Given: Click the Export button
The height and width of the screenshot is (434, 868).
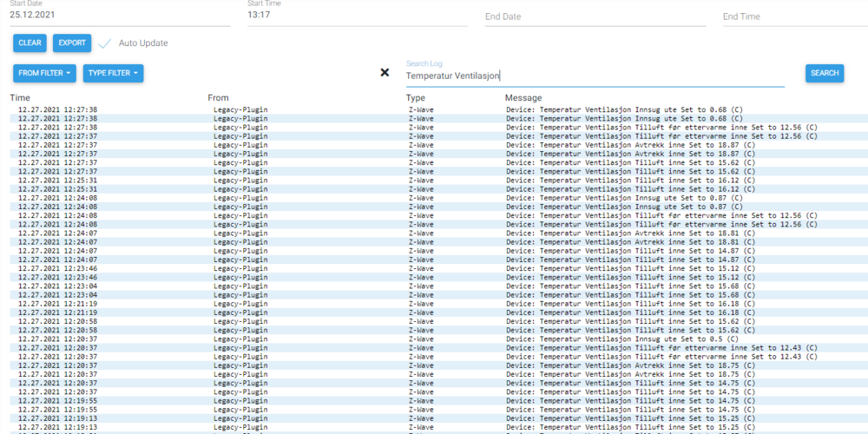Looking at the screenshot, I should [72, 43].
